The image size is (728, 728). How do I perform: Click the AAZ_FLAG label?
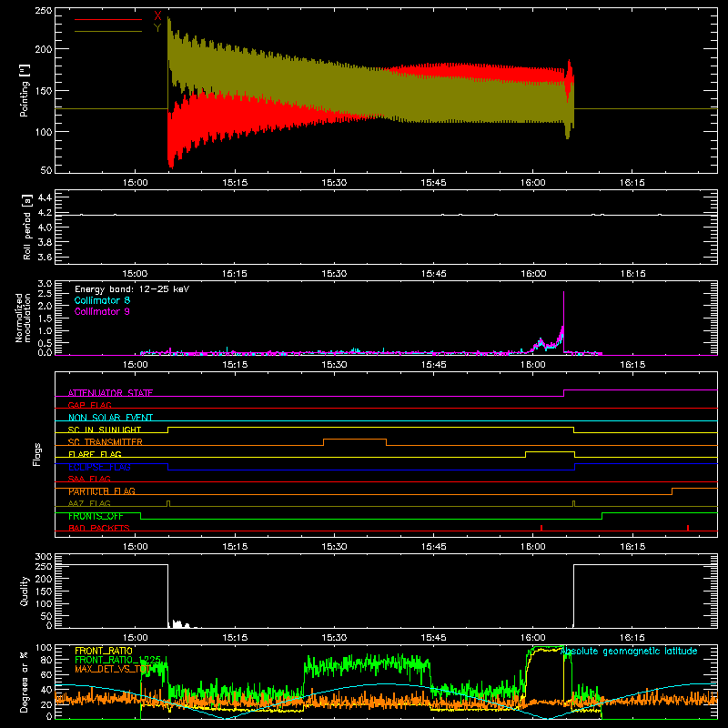point(89,503)
